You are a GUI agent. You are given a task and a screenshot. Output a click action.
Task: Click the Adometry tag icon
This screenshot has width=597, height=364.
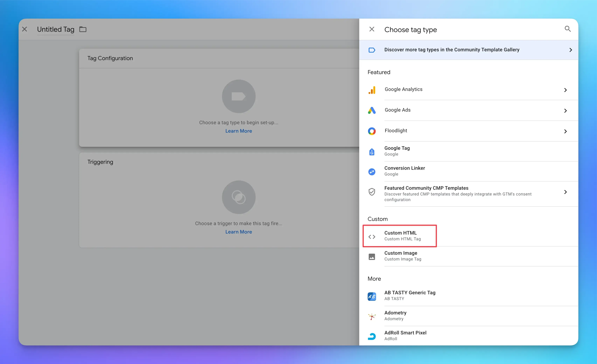click(372, 316)
